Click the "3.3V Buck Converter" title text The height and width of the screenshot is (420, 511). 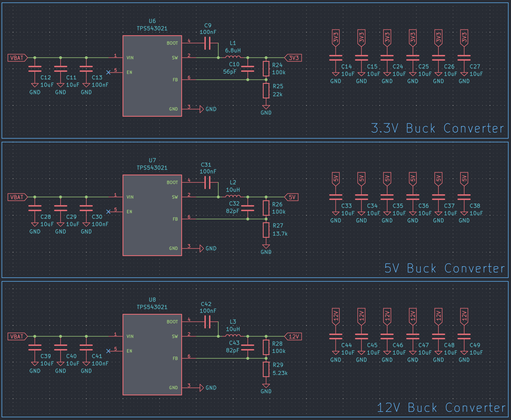pos(437,128)
